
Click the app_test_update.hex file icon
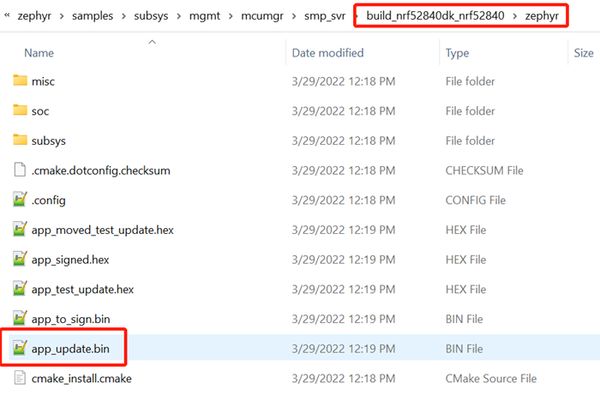pos(20,289)
